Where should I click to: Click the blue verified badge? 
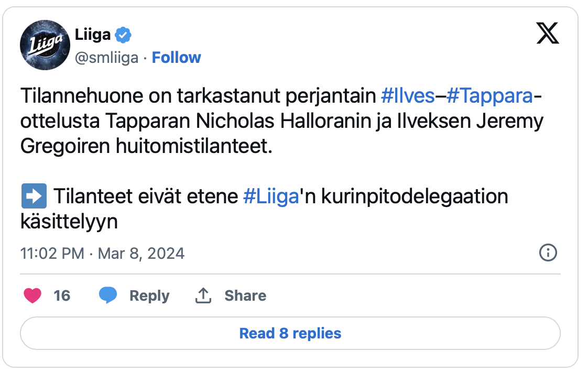coord(123,35)
